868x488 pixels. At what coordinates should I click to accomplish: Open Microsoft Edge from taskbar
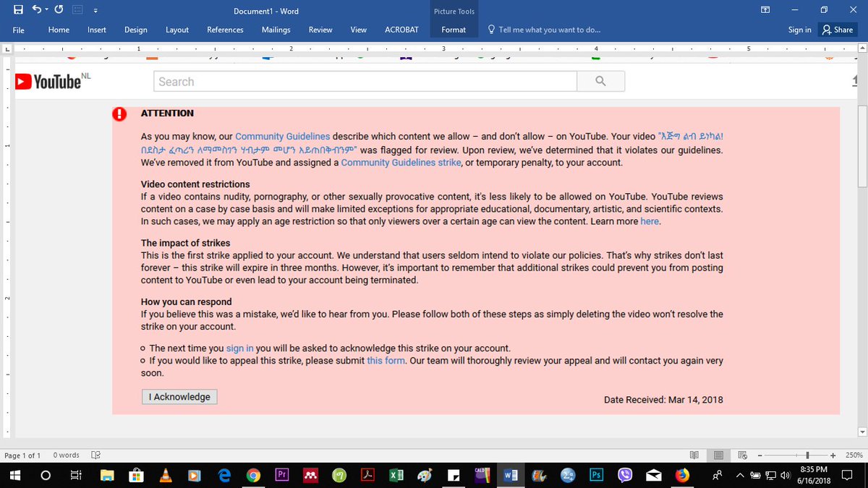point(224,476)
